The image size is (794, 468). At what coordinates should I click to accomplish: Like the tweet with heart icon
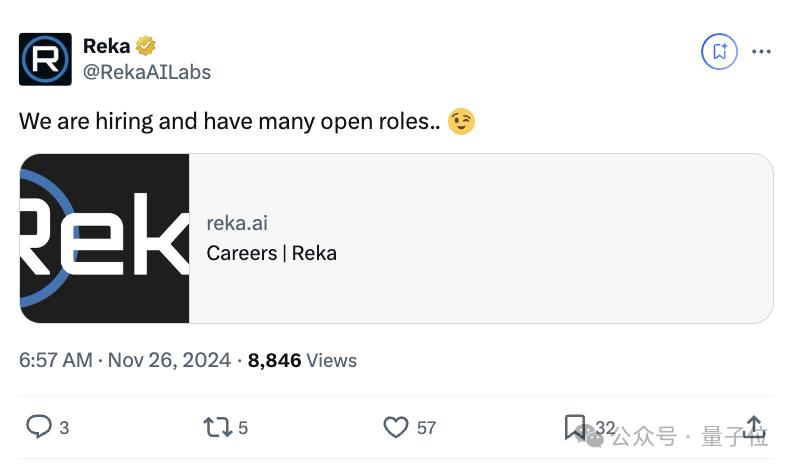[395, 426]
